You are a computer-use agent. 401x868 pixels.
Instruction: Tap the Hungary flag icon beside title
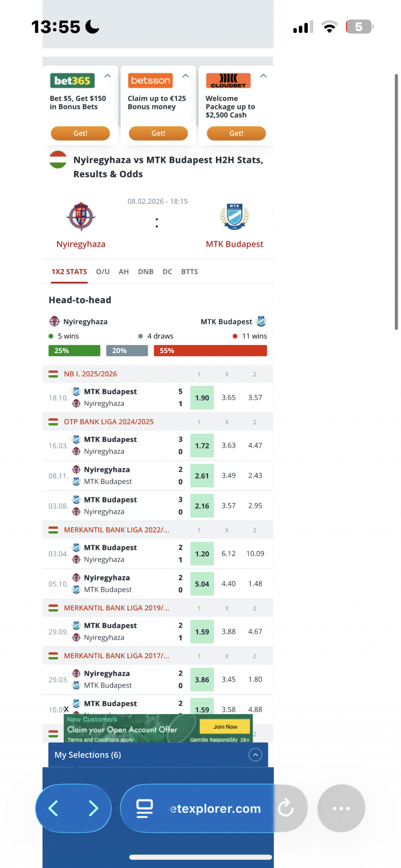click(x=58, y=160)
